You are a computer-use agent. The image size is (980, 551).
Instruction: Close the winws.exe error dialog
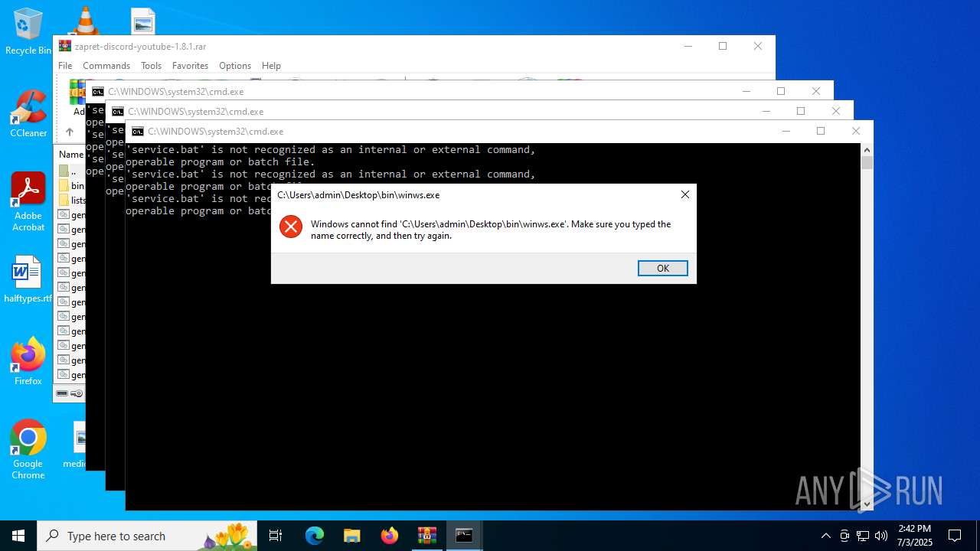[684, 194]
